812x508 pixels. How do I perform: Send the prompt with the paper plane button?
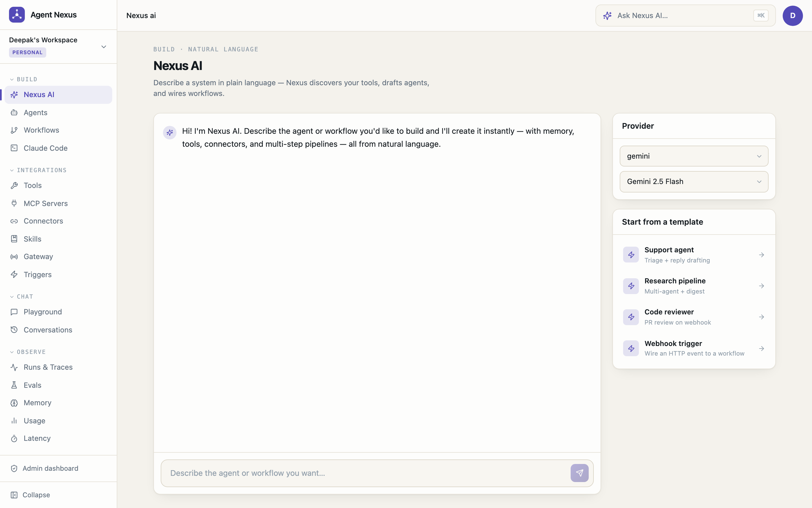(x=579, y=473)
